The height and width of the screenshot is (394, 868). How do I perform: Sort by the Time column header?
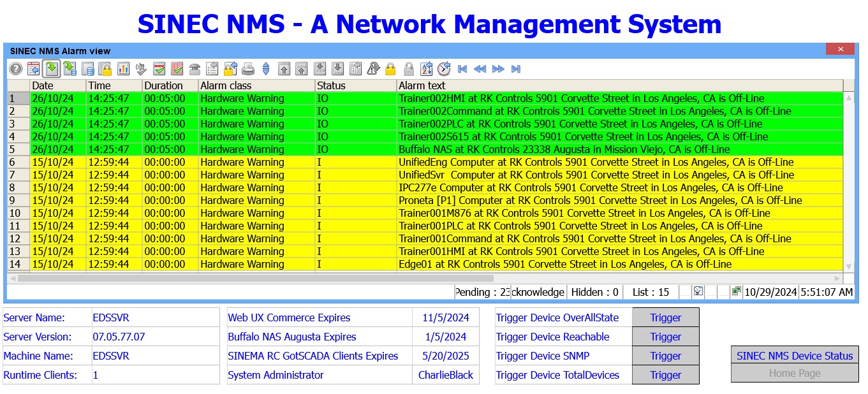114,85
